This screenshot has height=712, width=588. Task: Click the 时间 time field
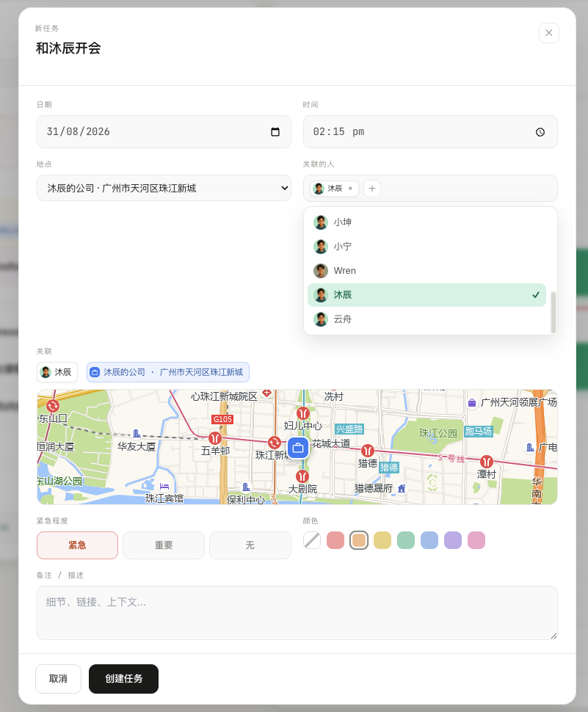click(x=430, y=131)
